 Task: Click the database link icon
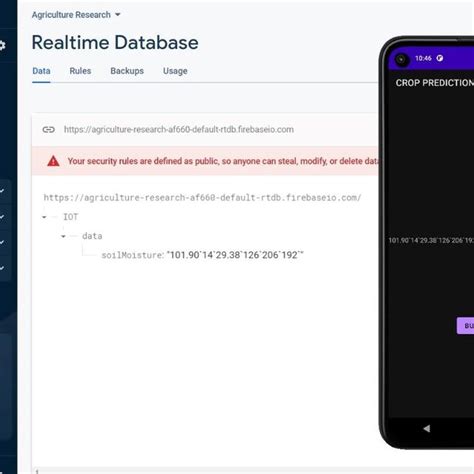49,129
